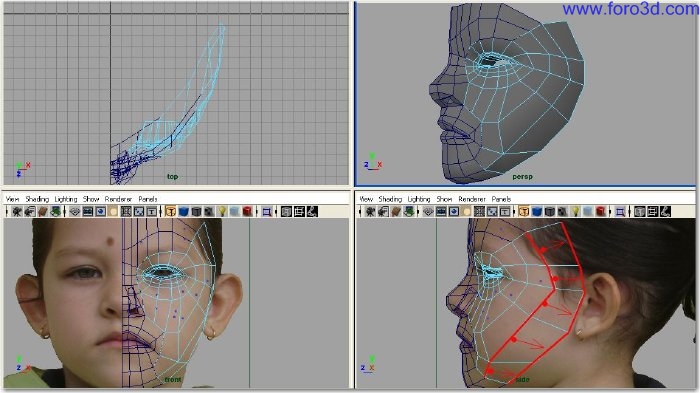Click X-Ray Joints icon in front panel toolbar

click(x=312, y=212)
